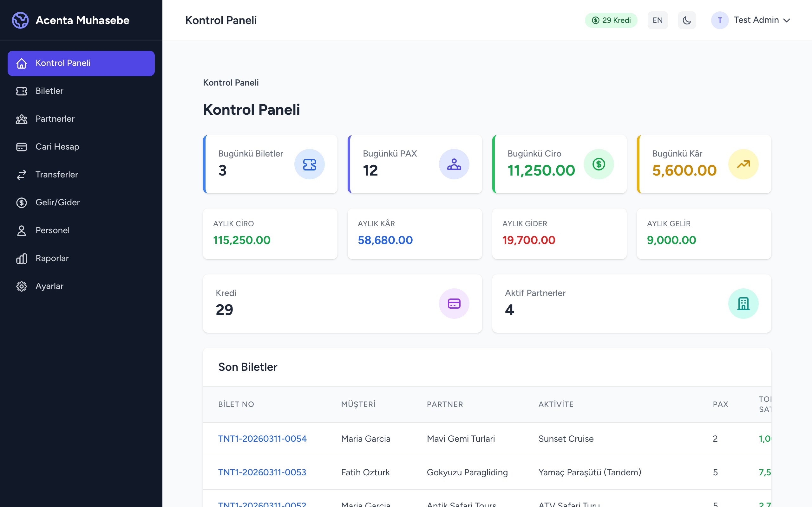Click the T avatar circle in the header

tap(719, 20)
